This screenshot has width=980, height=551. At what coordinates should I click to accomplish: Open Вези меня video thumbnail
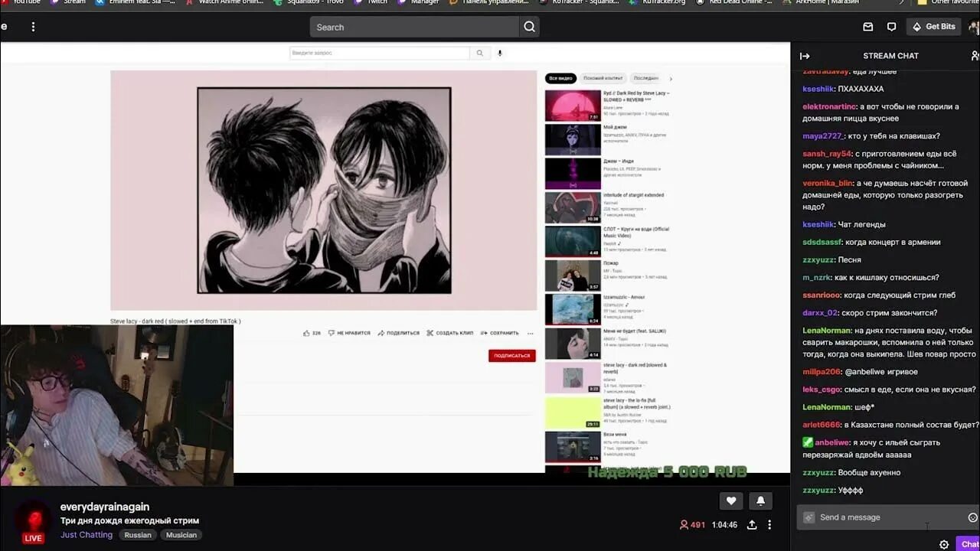point(573,447)
